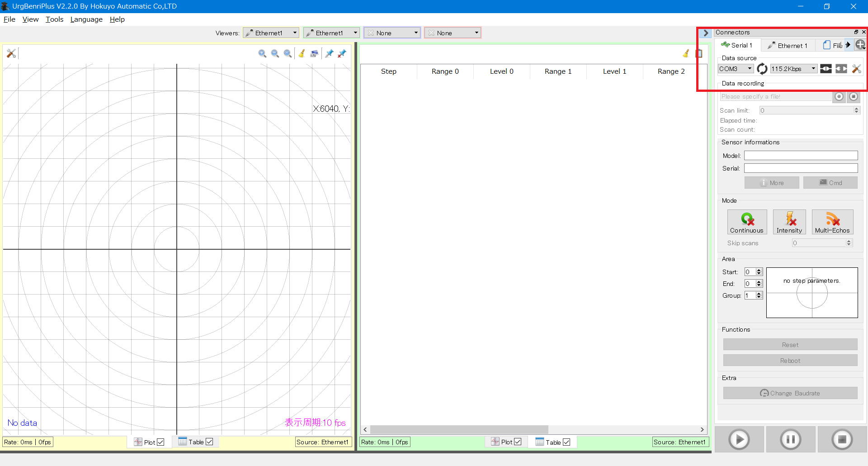Toggle Multi-Echos mode
868x466 pixels.
click(x=832, y=222)
